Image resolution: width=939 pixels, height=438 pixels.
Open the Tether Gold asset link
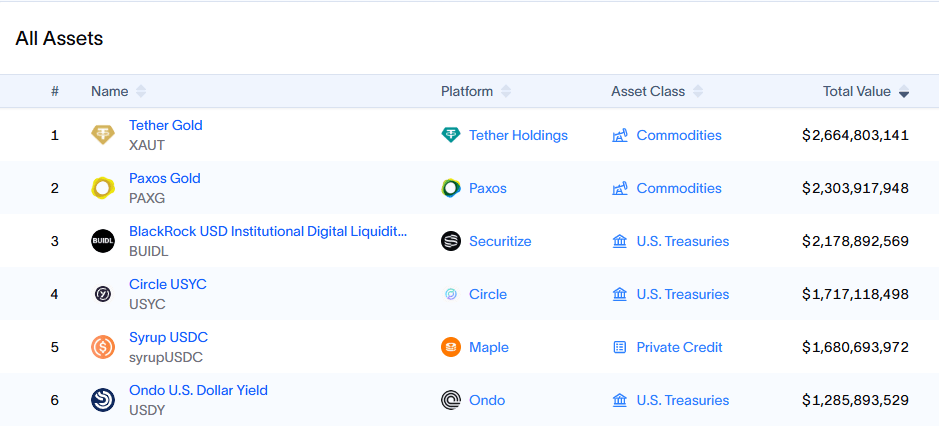[166, 125]
